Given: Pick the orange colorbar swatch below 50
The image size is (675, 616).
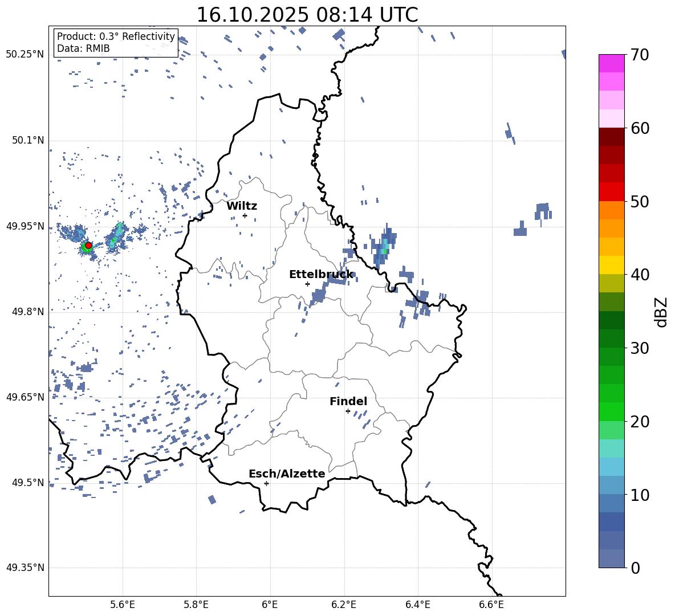Looking at the screenshot, I should (x=612, y=210).
